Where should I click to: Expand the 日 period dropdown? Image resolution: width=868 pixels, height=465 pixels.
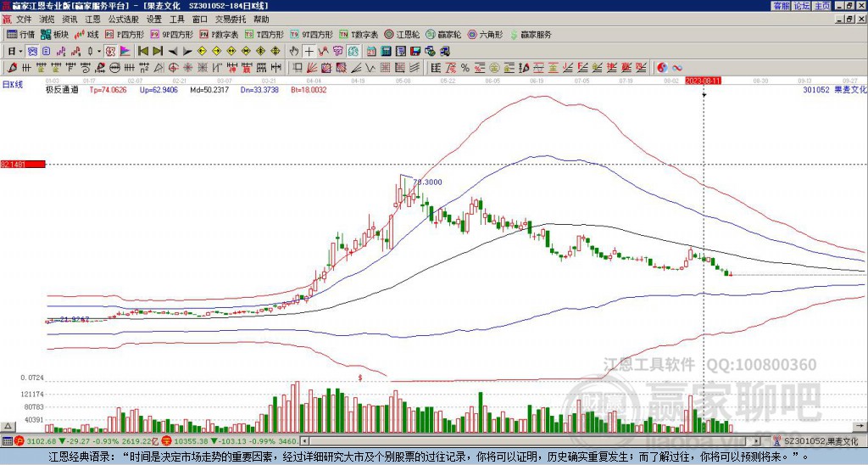(x=20, y=51)
